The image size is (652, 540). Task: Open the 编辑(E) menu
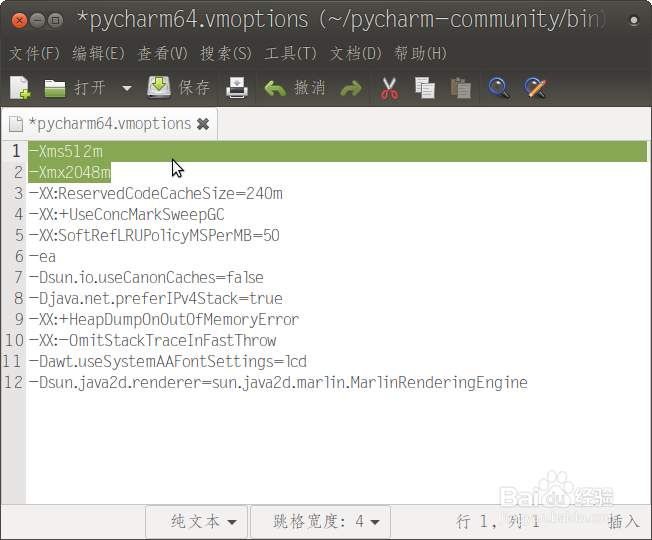coord(99,54)
